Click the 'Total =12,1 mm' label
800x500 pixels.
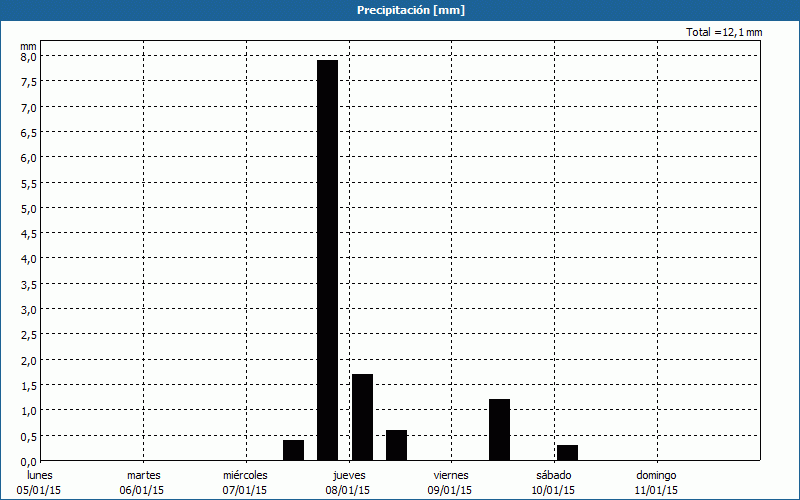tap(724, 33)
